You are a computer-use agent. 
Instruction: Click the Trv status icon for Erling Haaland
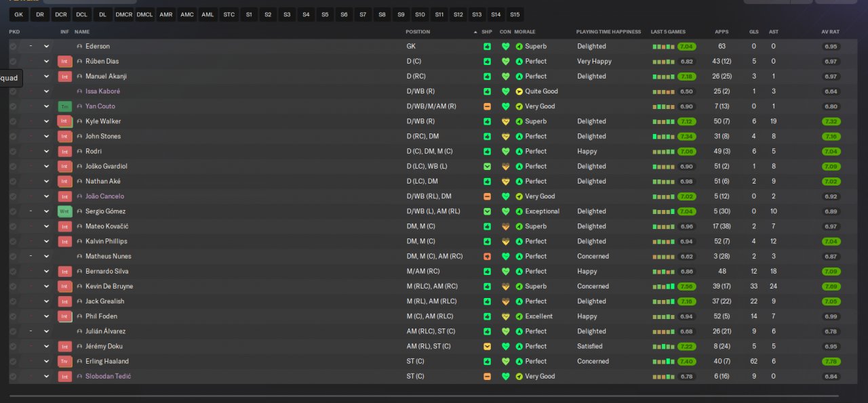(x=65, y=361)
